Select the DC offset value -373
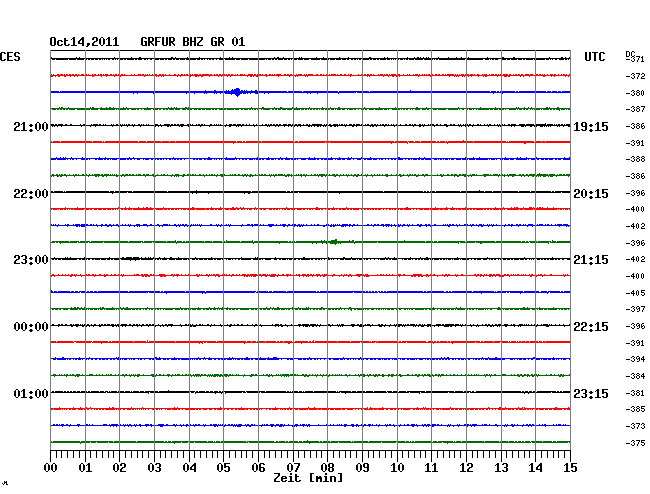The width and height of the screenshot is (650, 494). [635, 426]
